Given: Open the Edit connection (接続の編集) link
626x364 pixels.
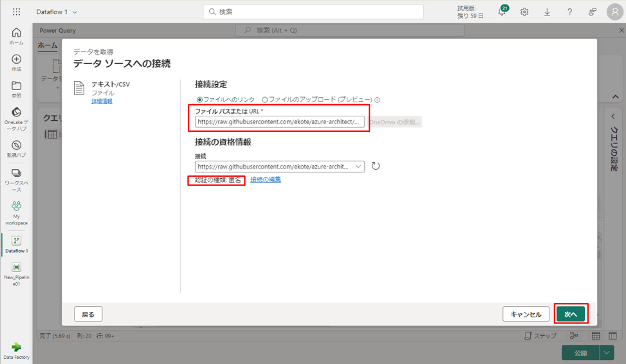Looking at the screenshot, I should click(x=266, y=179).
